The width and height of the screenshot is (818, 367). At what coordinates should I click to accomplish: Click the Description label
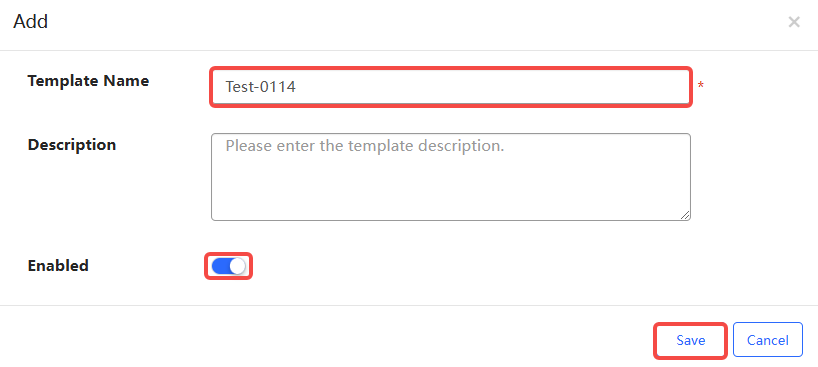click(71, 145)
